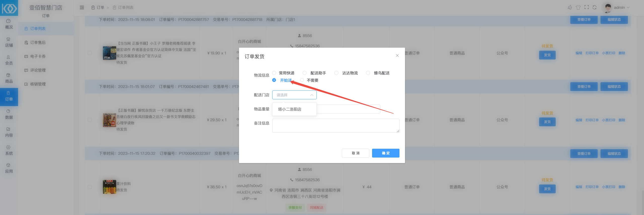This screenshot has width=644, height=215.
Task: Select 不需要 radio option
Action: click(x=302, y=80)
